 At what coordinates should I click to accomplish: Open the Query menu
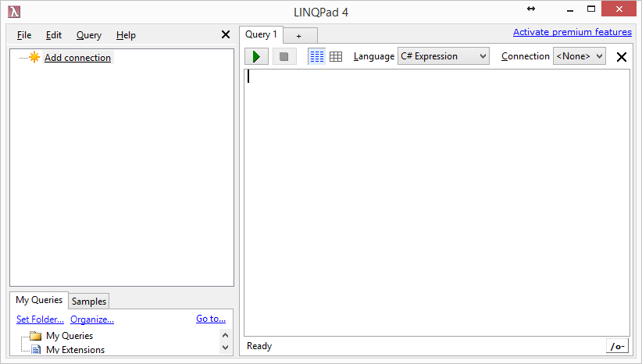point(89,35)
